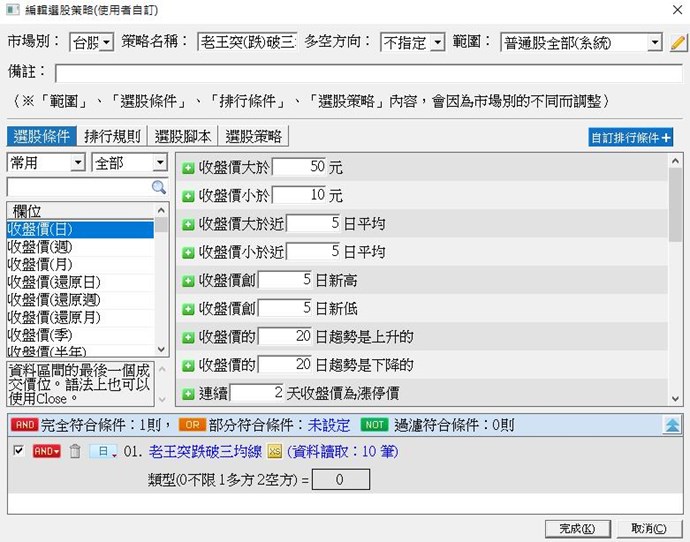
Task: Click the search magnifier icon in field filter
Action: [x=158, y=187]
